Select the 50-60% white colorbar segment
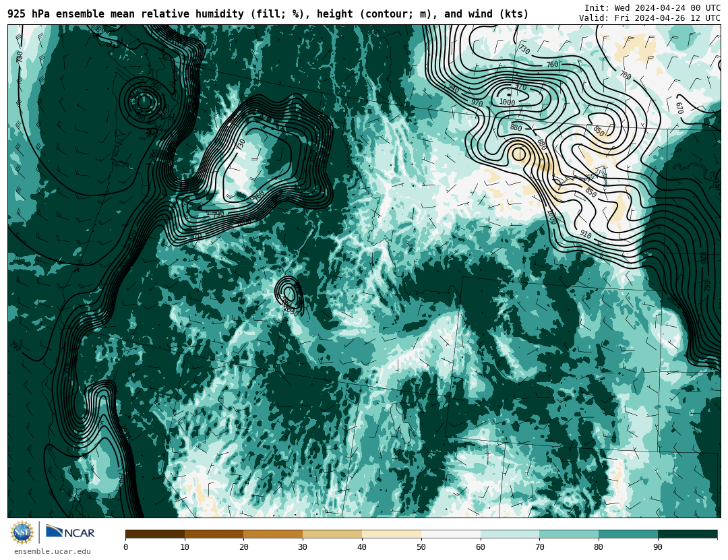Image resolution: width=728 pixels, height=560 pixels. point(451,534)
